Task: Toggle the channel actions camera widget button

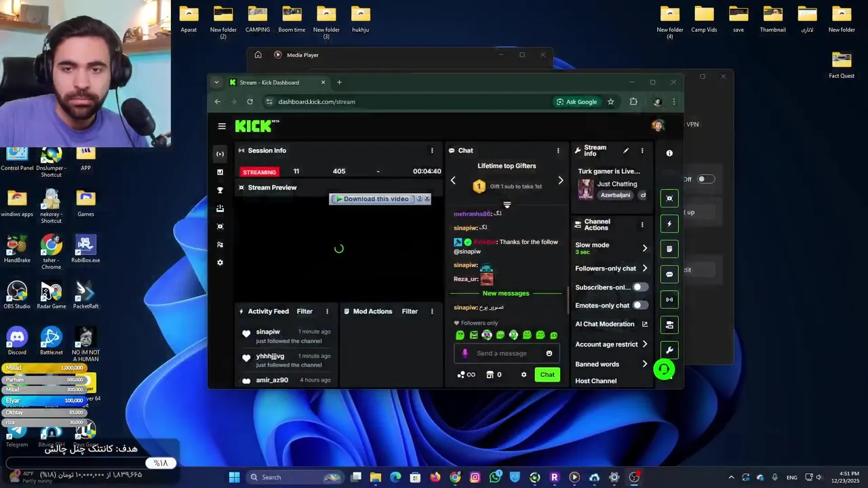Action: pos(669,325)
